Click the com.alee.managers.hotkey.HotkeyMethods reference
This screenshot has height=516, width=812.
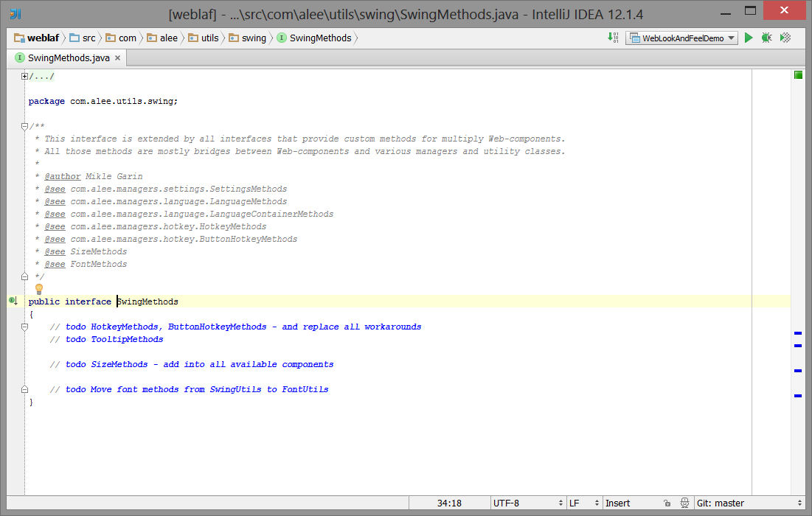[x=168, y=226]
